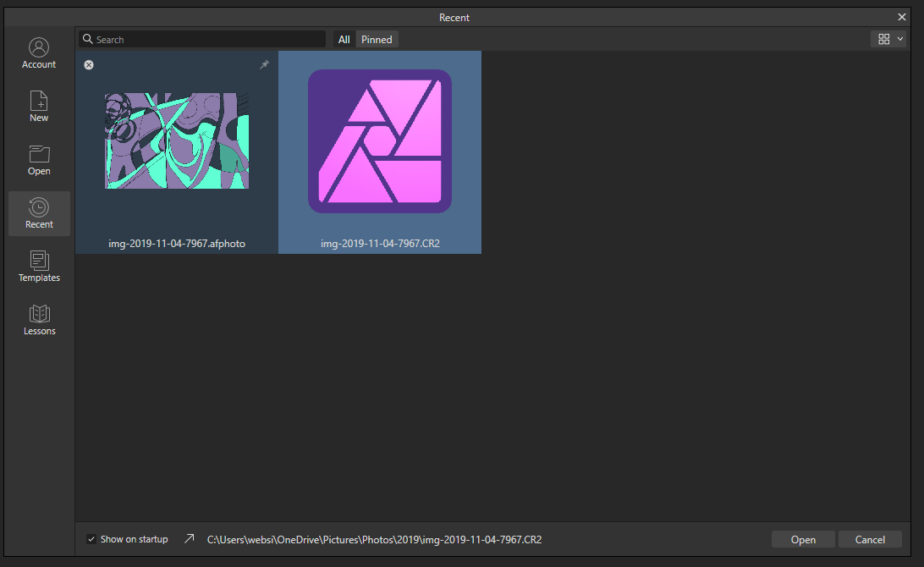The image size is (924, 567).
Task: Click the Cancel button
Action: 870,539
